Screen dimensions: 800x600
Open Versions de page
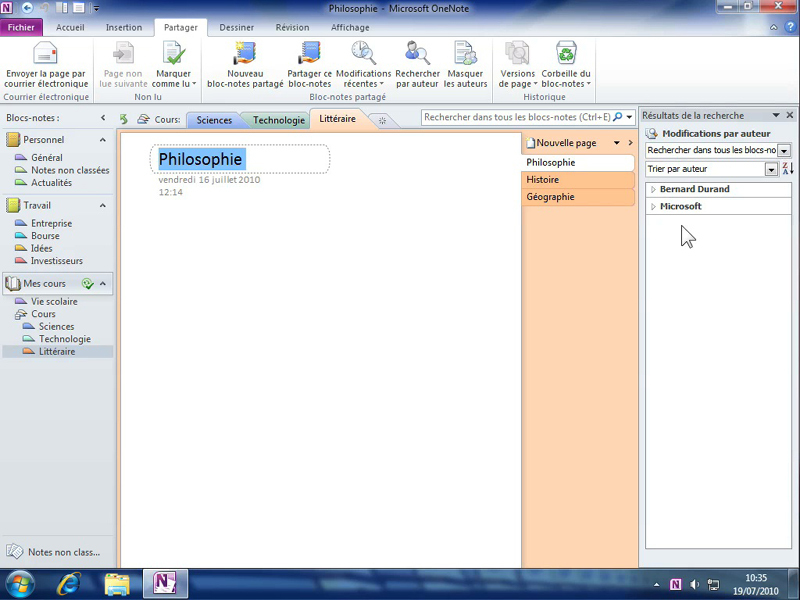tap(517, 65)
